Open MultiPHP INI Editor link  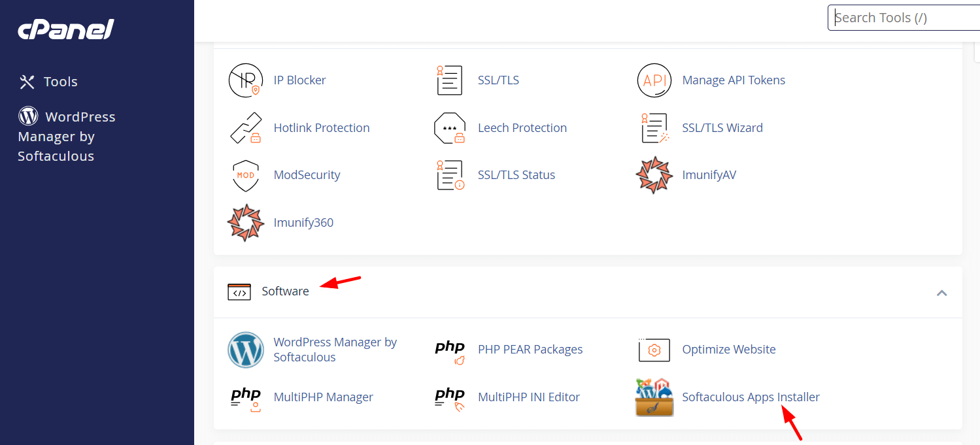[x=529, y=397]
